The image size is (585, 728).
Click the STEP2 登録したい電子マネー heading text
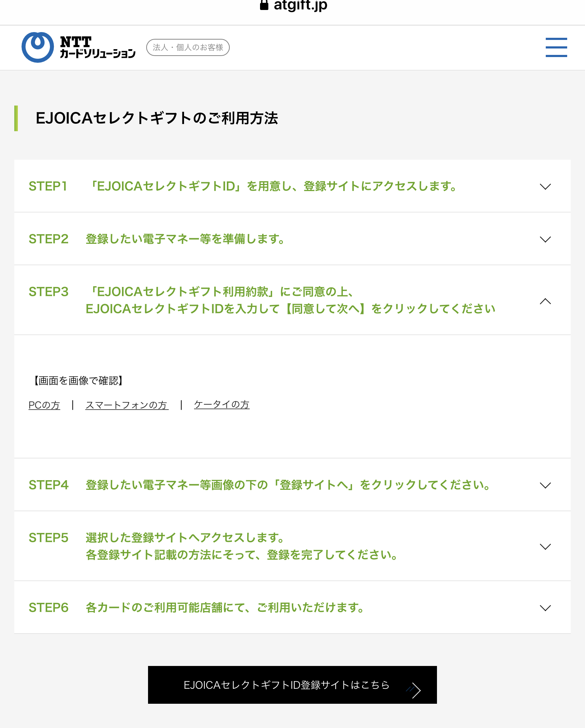tap(185, 239)
